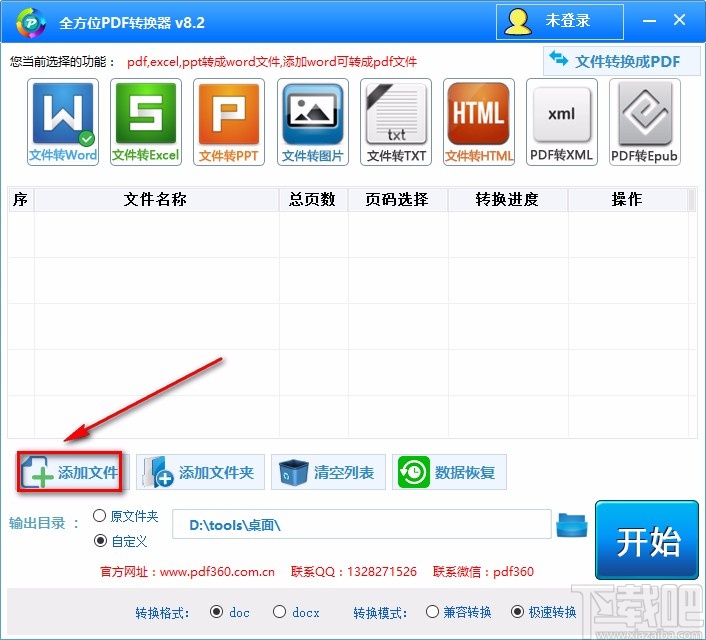Click the 页码选择 column header
Screen dimensions: 706x640
pyautogui.click(x=398, y=199)
